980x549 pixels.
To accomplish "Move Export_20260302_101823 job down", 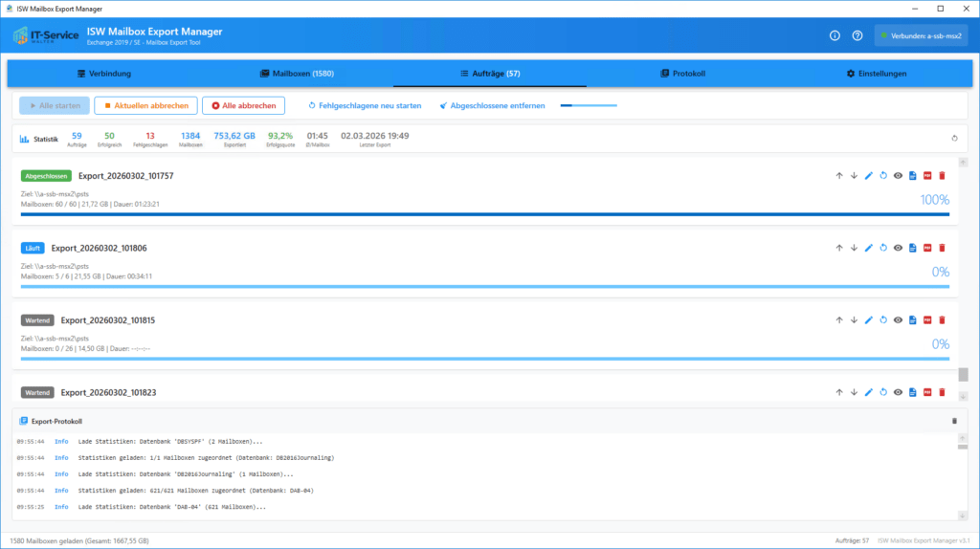I will [x=854, y=393].
